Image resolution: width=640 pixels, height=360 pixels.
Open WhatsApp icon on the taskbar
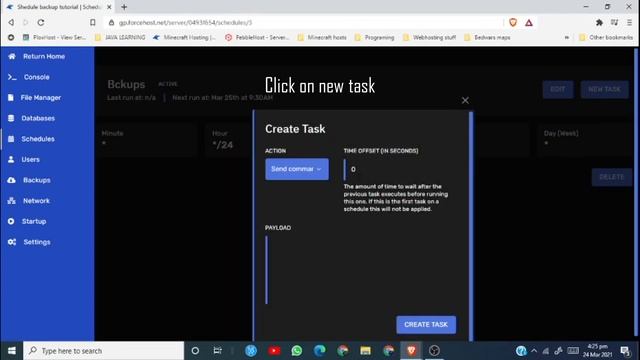pyautogui.click(x=297, y=351)
